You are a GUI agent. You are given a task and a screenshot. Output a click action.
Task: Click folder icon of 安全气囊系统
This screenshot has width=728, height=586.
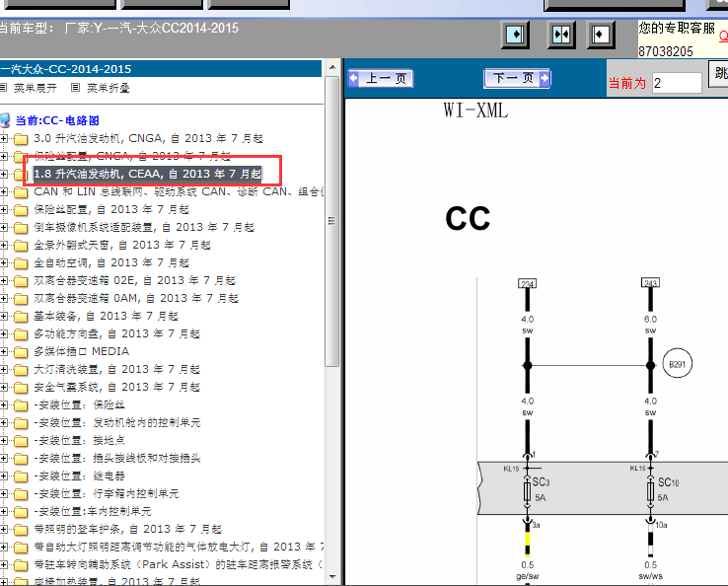[21, 388]
